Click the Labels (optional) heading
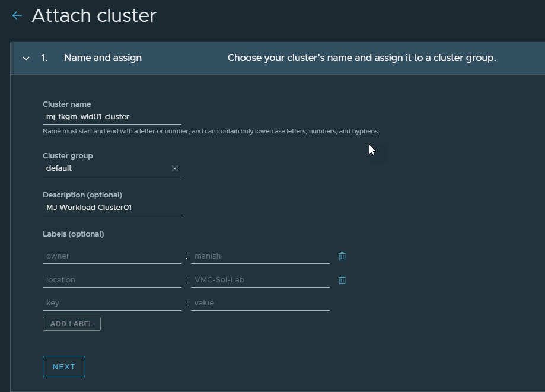 (73, 234)
